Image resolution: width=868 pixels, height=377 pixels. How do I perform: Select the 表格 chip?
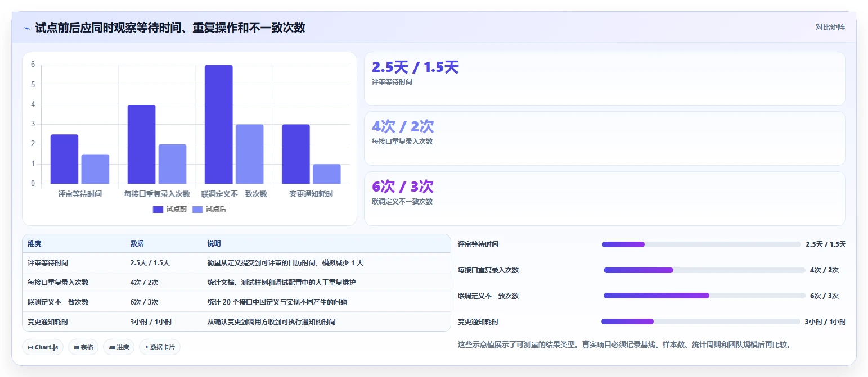pyautogui.click(x=83, y=347)
